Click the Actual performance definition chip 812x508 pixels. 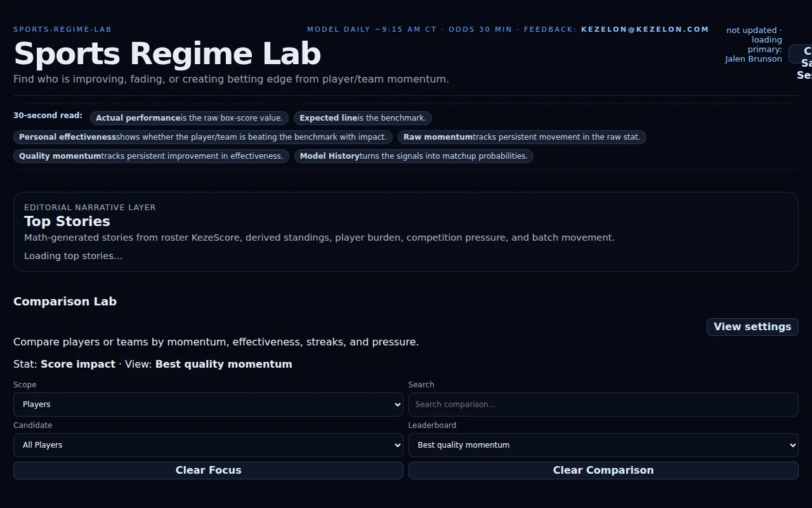click(x=190, y=118)
